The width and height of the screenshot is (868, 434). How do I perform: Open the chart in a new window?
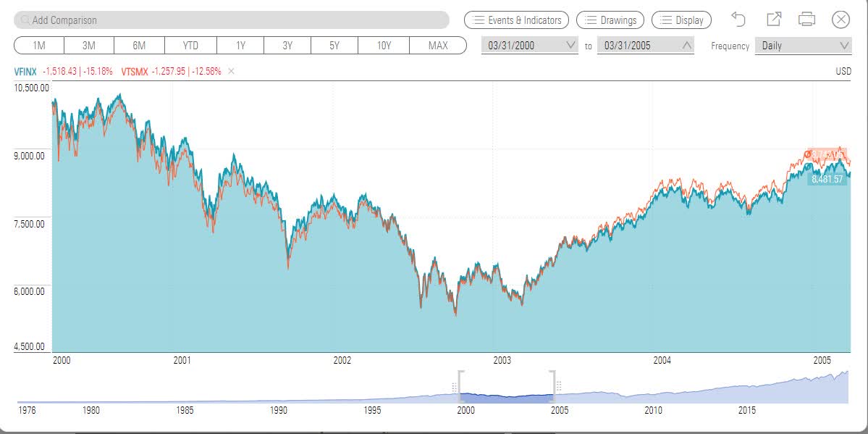tap(775, 20)
